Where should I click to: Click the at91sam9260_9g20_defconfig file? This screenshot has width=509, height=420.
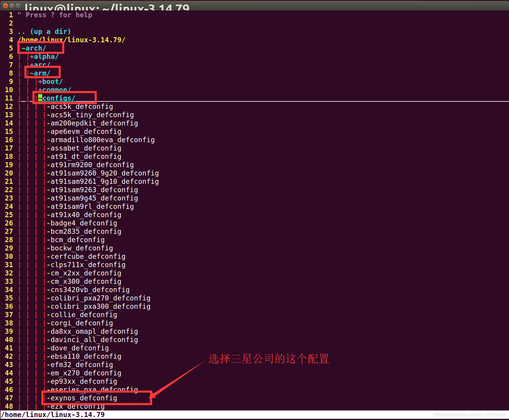pyautogui.click(x=104, y=173)
